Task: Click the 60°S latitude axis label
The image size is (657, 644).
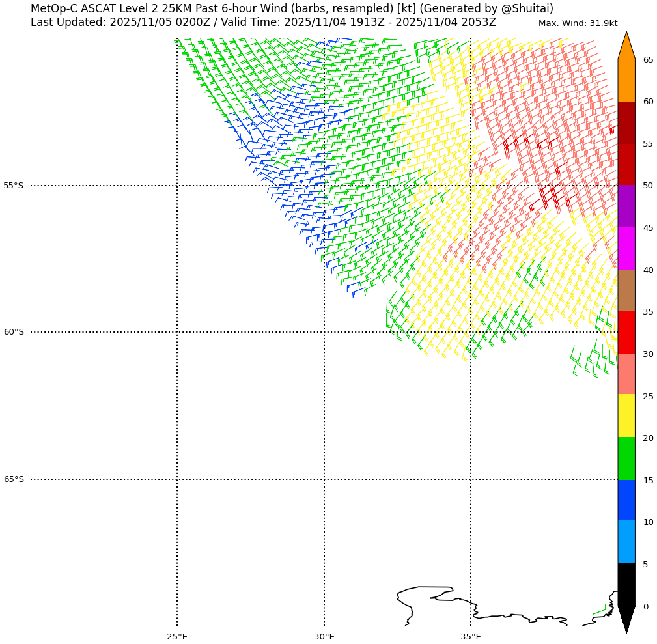Action: 14,332
